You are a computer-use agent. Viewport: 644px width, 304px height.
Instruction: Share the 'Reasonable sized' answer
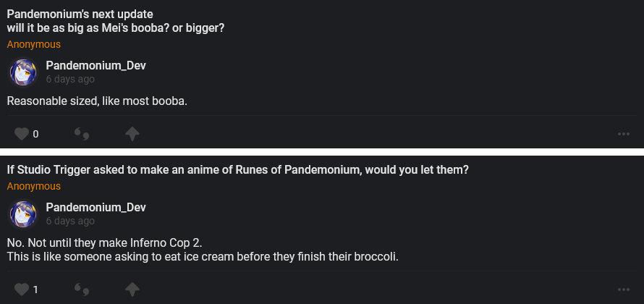tap(132, 134)
